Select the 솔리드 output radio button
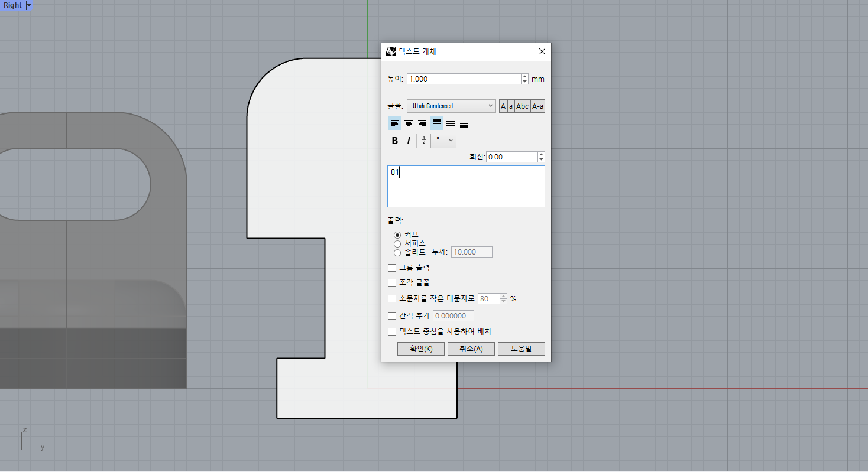Screen dimensions: 868x472 [x=397, y=252]
